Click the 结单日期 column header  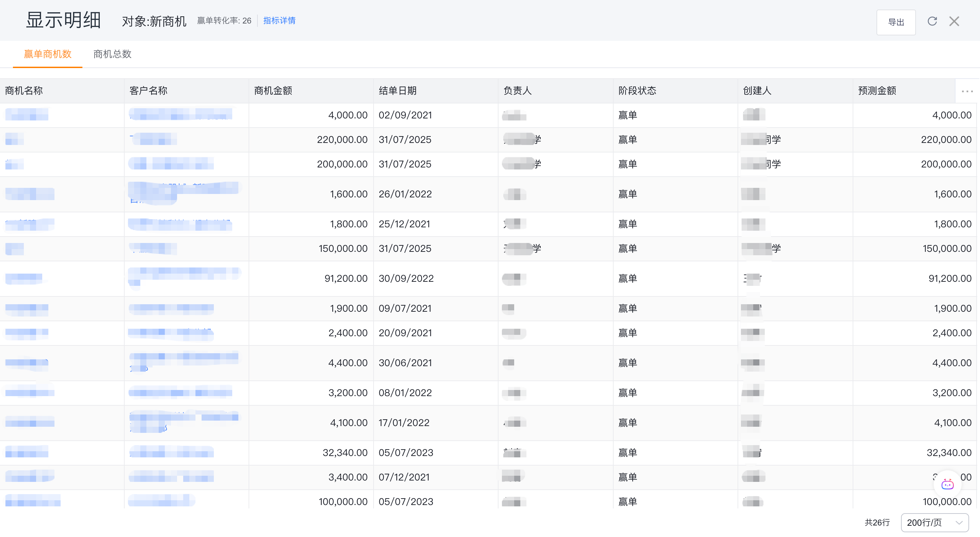coord(397,91)
